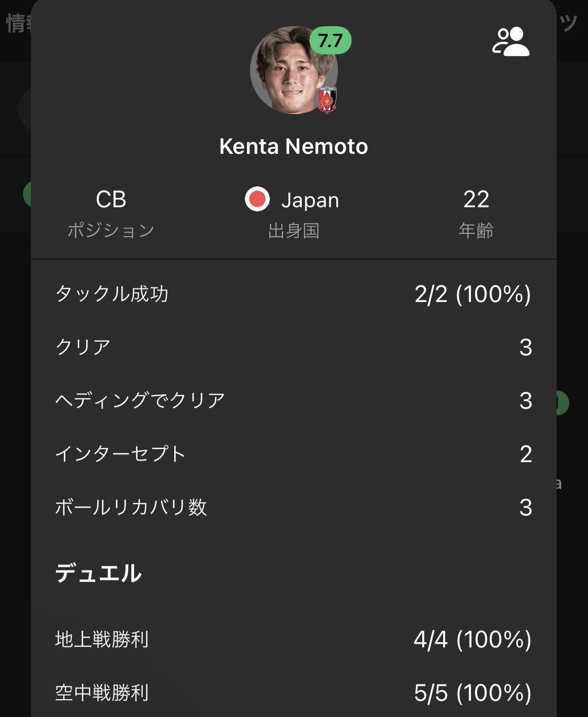Tap the Urawa Reds club crest

tap(327, 99)
